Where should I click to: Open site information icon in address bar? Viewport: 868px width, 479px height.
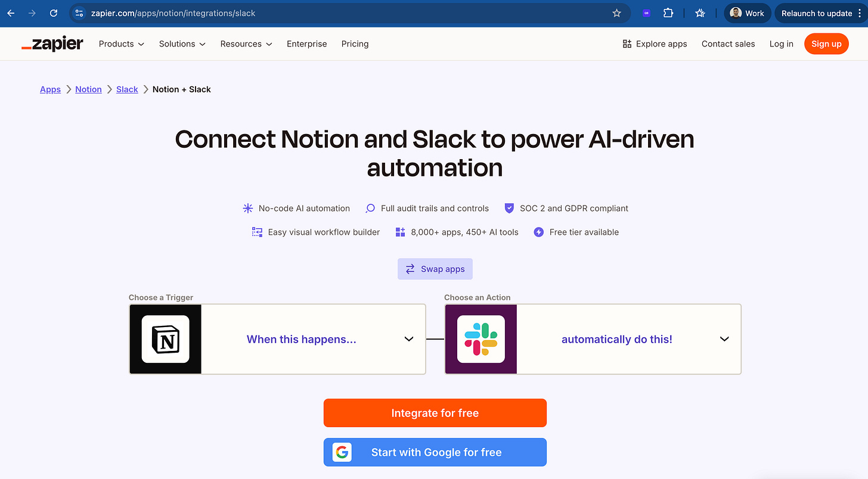click(79, 13)
